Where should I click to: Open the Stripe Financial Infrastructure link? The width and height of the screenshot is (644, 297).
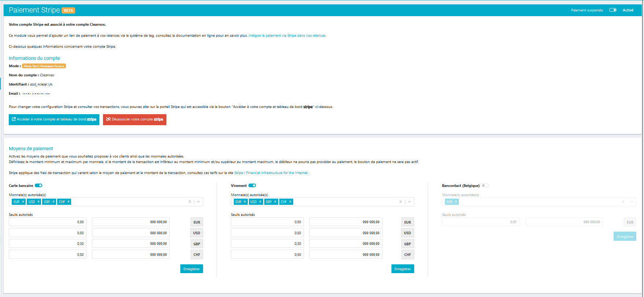271,173
